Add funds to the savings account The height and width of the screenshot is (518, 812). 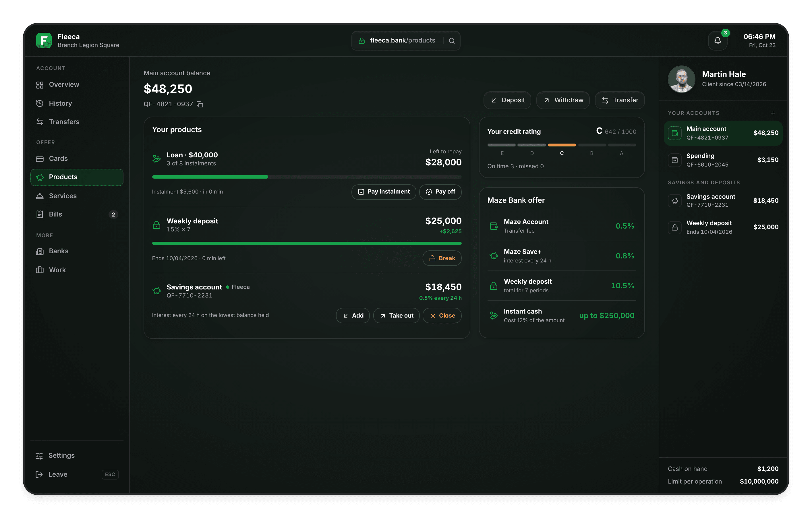click(x=353, y=316)
